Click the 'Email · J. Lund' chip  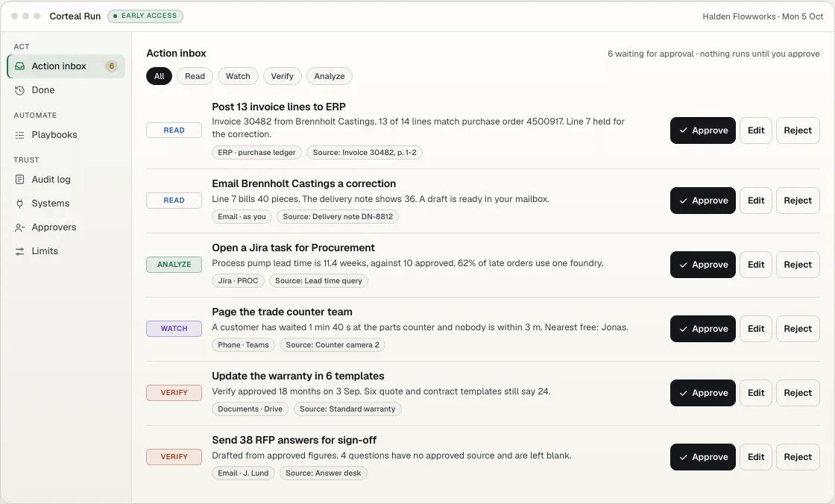coord(243,473)
